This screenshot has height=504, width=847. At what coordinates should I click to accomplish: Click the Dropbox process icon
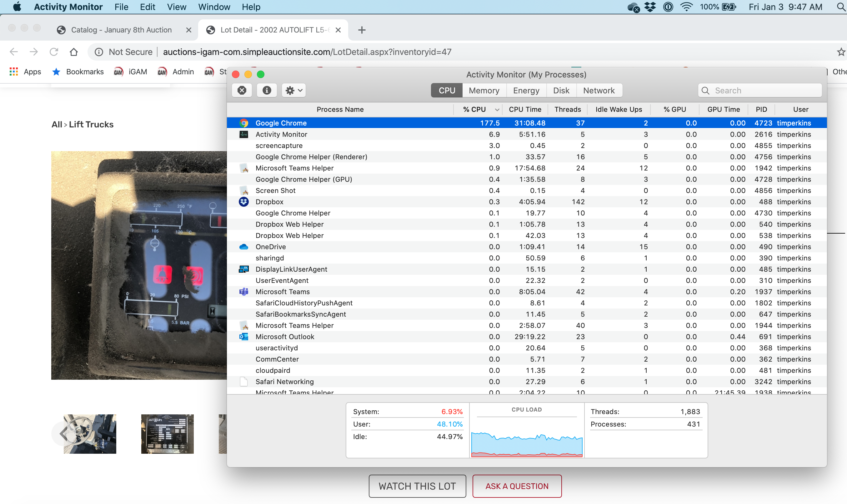pos(244,202)
